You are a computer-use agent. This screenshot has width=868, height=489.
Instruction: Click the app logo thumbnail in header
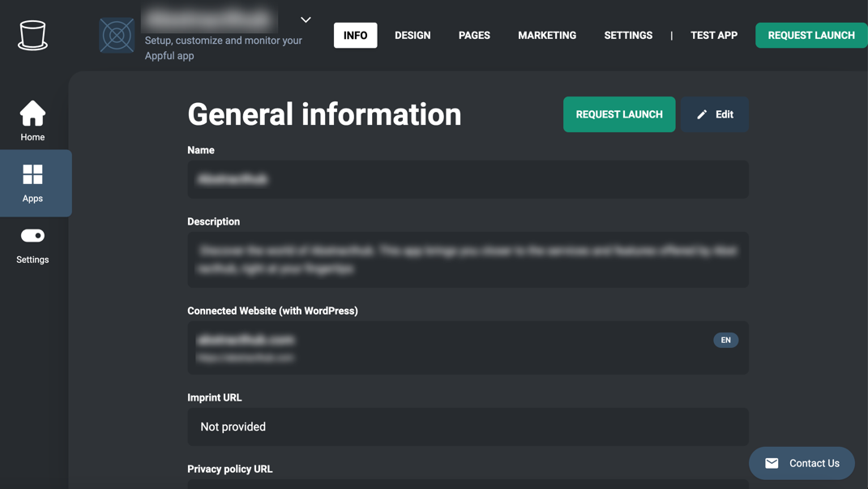[117, 36]
